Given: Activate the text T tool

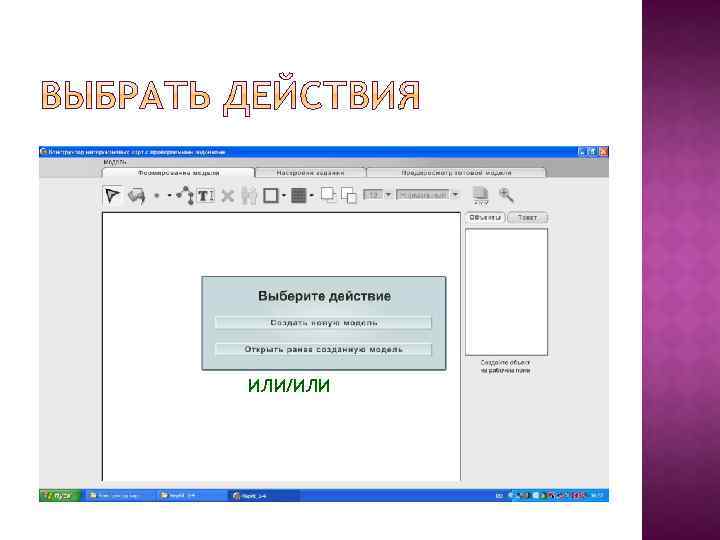Looking at the screenshot, I should point(205,196).
